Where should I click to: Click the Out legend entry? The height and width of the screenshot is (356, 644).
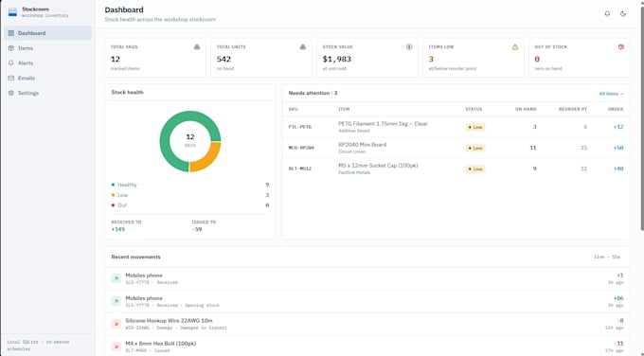190,205
